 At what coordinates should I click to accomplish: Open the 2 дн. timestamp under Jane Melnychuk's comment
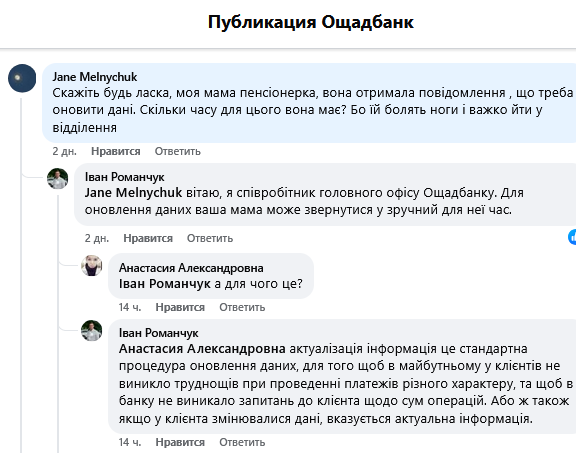(64, 151)
